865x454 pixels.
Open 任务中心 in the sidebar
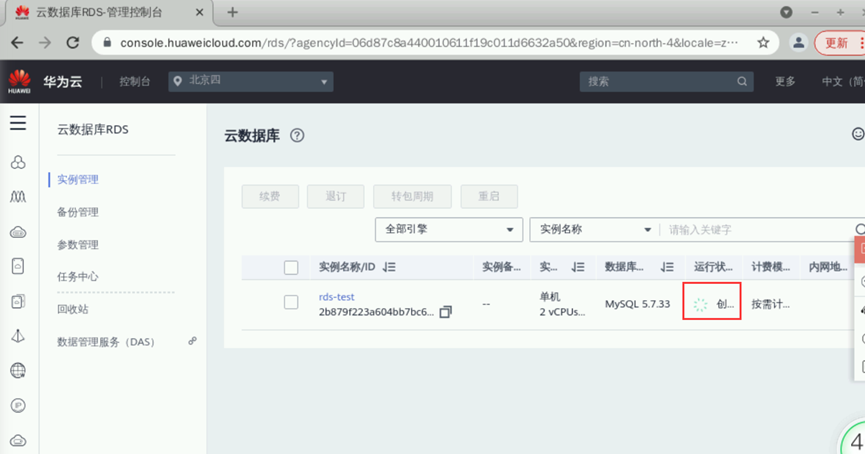[x=78, y=276]
